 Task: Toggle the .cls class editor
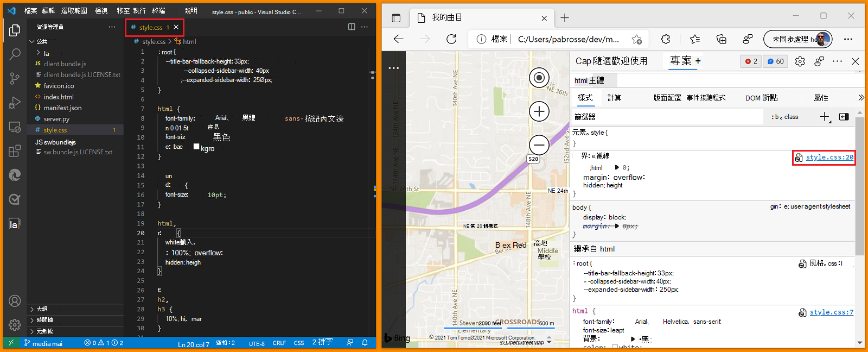tap(791, 117)
